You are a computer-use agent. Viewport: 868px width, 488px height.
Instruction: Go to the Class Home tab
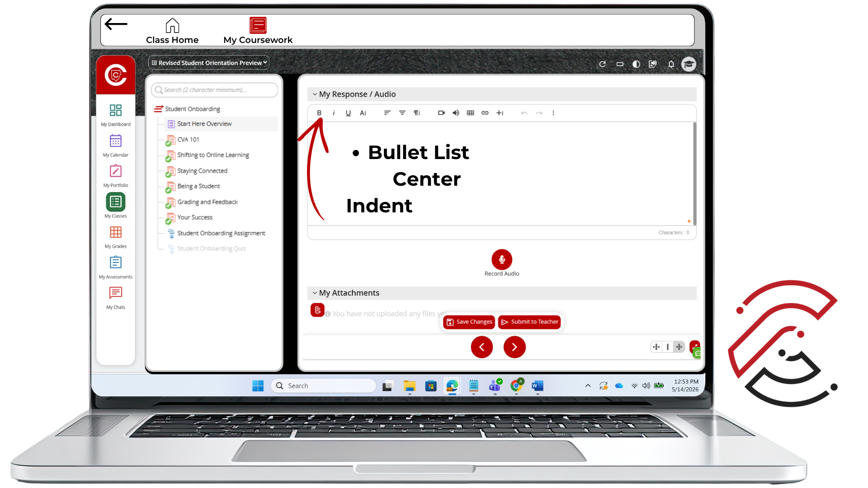pyautogui.click(x=172, y=31)
